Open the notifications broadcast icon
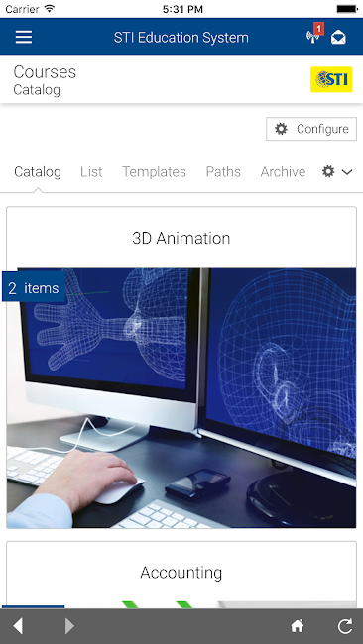The width and height of the screenshot is (363, 644). click(313, 37)
